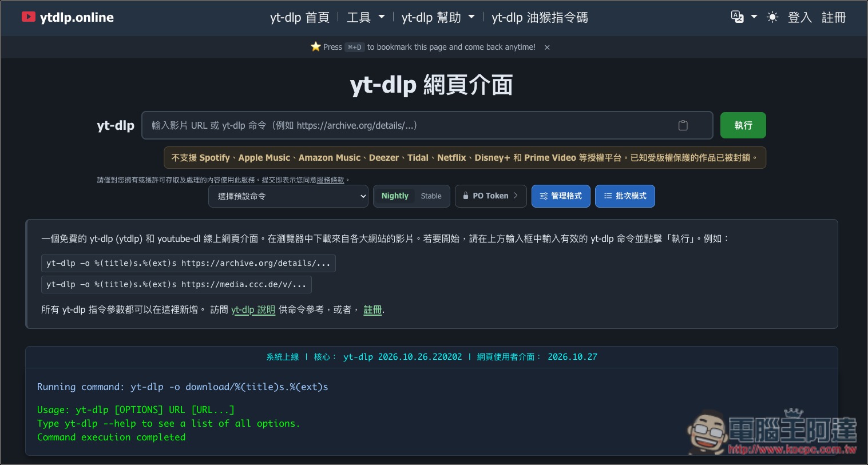This screenshot has width=868, height=465.
Task: Focus the video URL command input
Action: point(427,125)
